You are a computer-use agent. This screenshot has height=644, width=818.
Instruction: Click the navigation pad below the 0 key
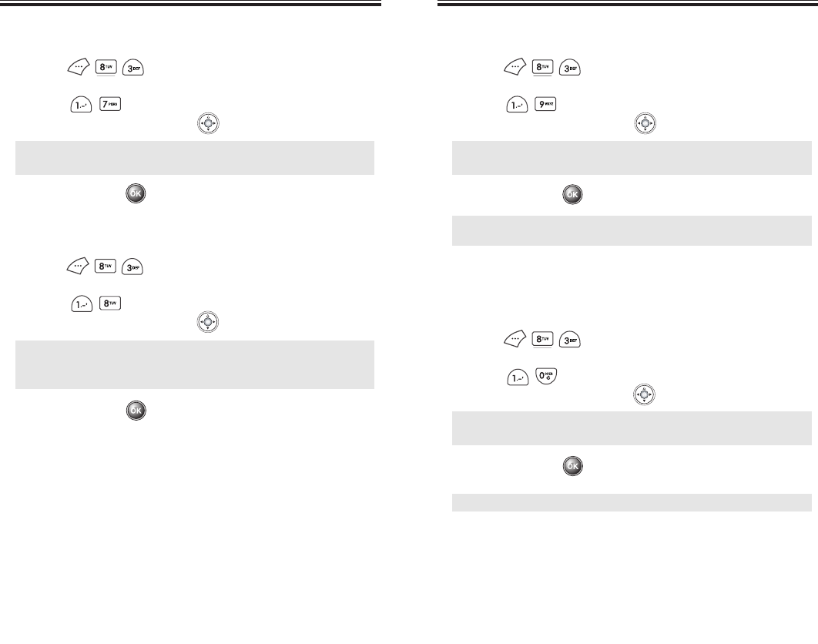(x=643, y=395)
